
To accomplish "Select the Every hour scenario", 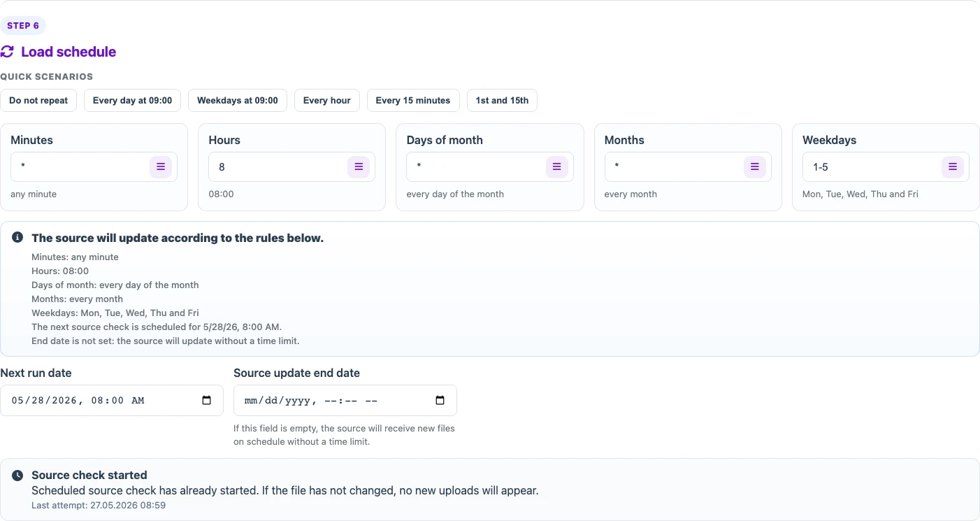I will (327, 101).
